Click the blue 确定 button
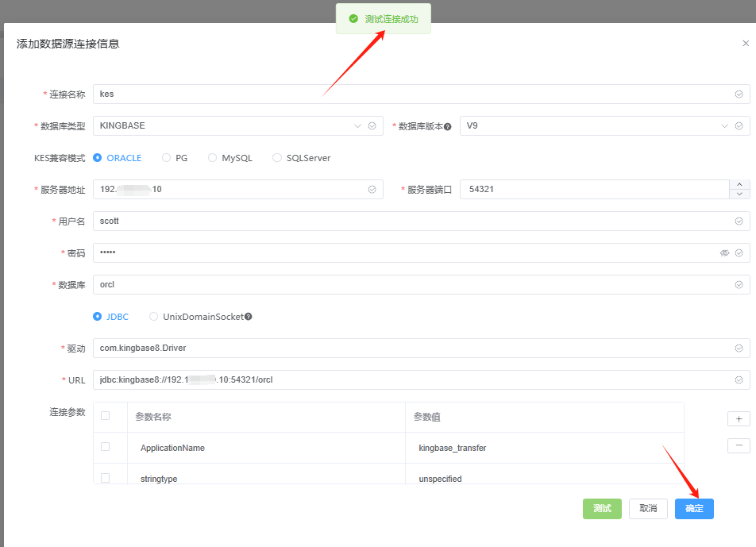The width and height of the screenshot is (756, 547). click(694, 509)
